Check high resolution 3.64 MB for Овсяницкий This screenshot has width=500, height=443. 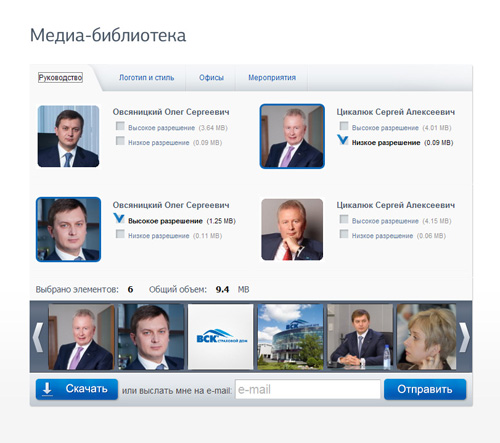pos(120,126)
